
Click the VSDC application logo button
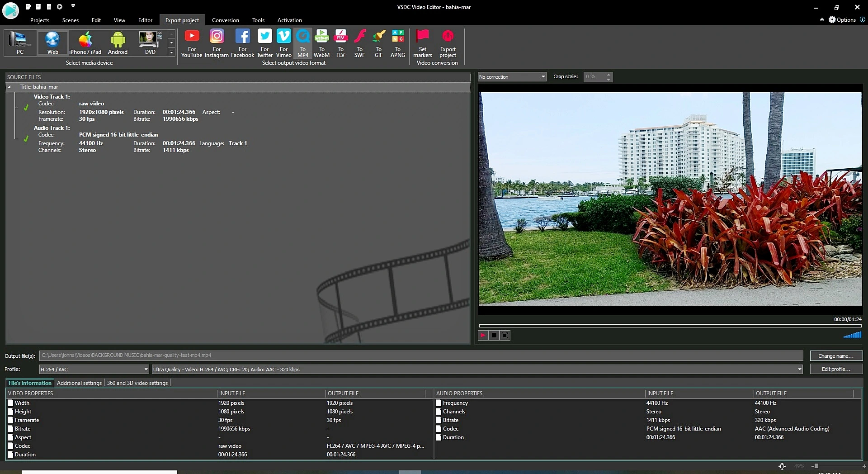click(10, 10)
